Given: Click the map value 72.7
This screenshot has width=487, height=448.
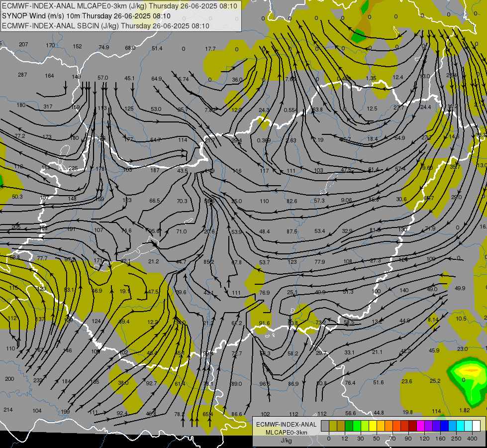Looking at the screenshot, I should coord(236,353).
